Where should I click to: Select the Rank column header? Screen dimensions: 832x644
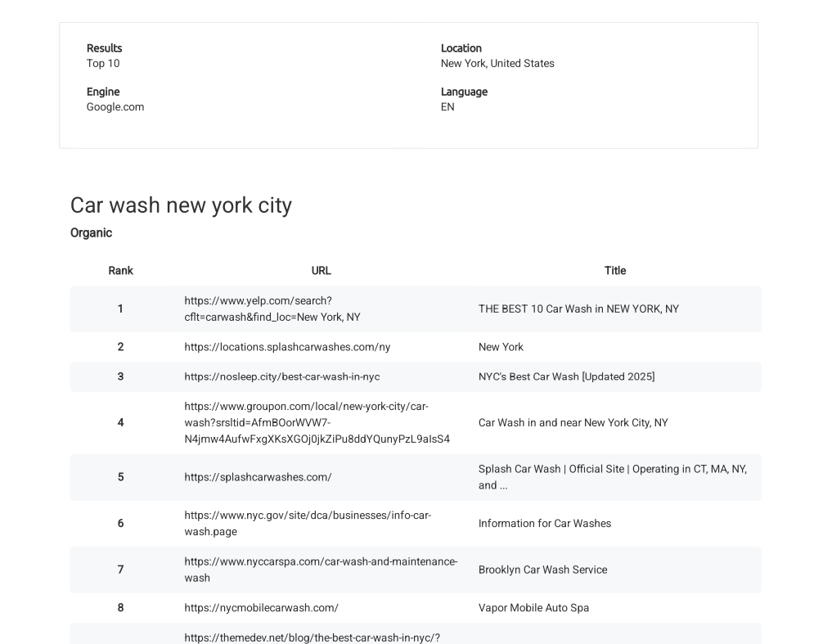pos(120,271)
